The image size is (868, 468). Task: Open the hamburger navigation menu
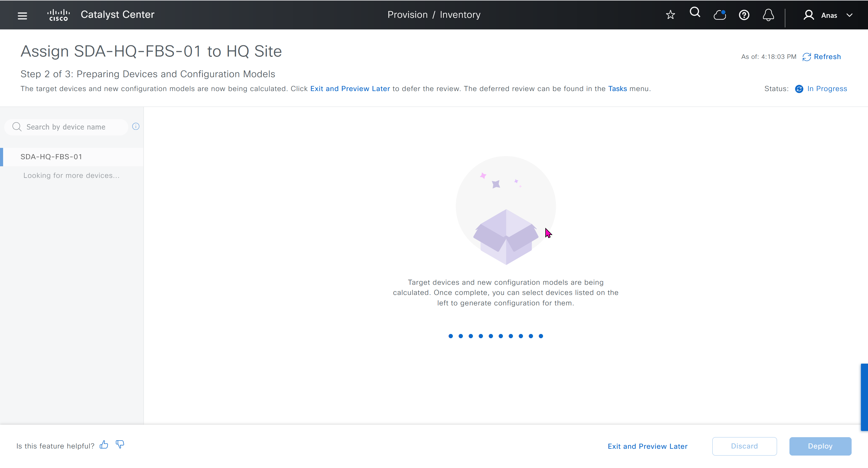pyautogui.click(x=22, y=15)
